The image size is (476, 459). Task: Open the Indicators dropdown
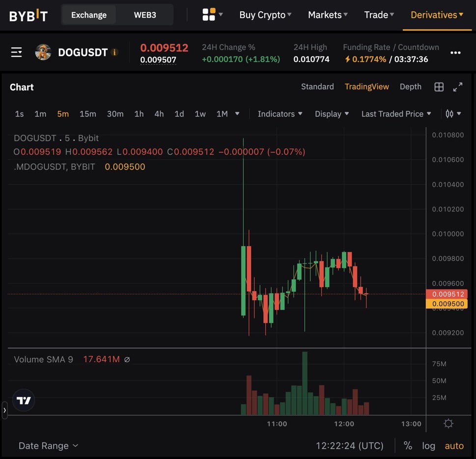(x=280, y=114)
